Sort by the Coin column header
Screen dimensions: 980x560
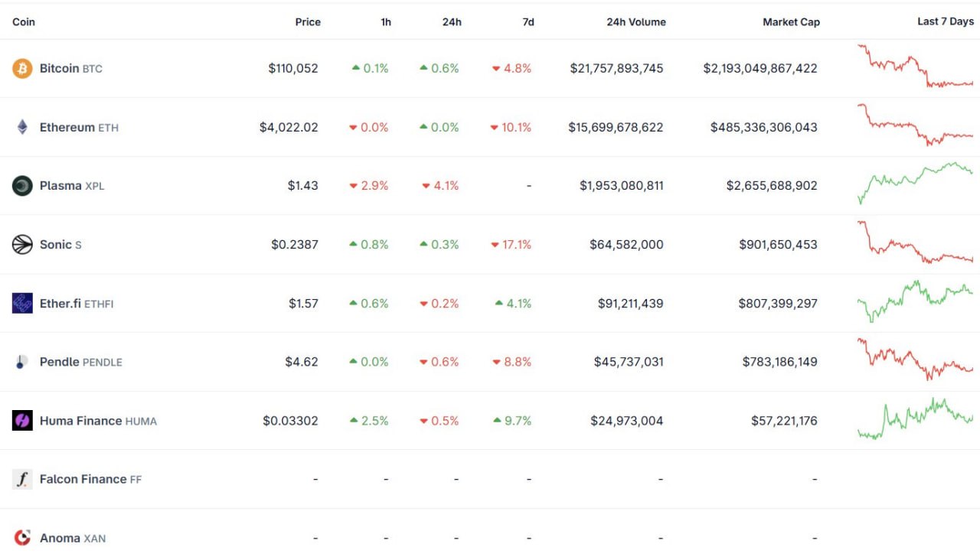point(24,22)
